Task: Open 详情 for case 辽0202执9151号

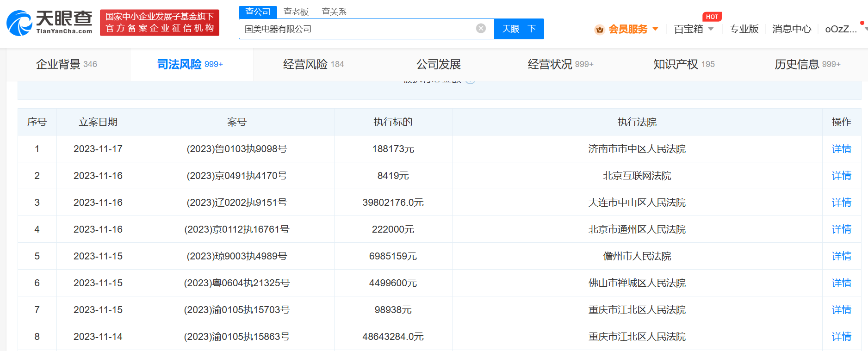Action: [841, 203]
